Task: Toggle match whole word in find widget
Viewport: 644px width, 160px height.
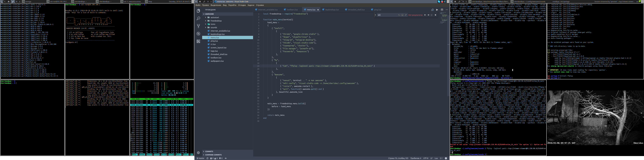Action: click(402, 15)
